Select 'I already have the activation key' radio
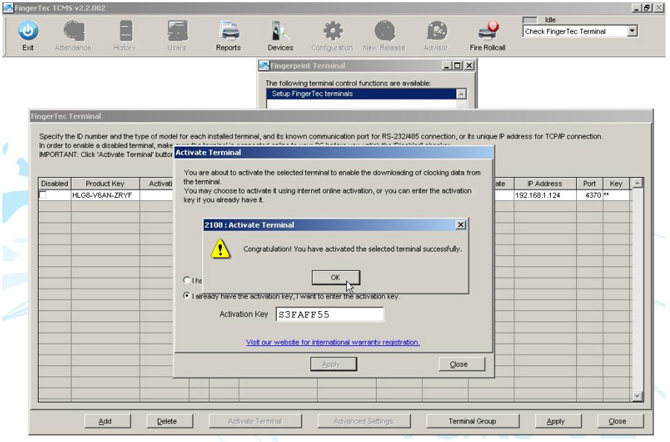Image resolution: width=670 pixels, height=442 pixels. pos(186,295)
